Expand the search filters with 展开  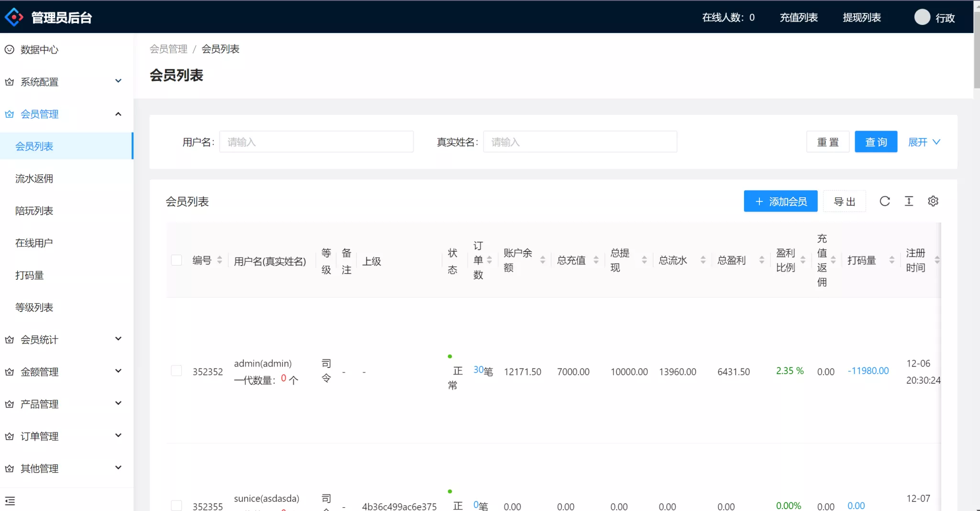pos(923,142)
